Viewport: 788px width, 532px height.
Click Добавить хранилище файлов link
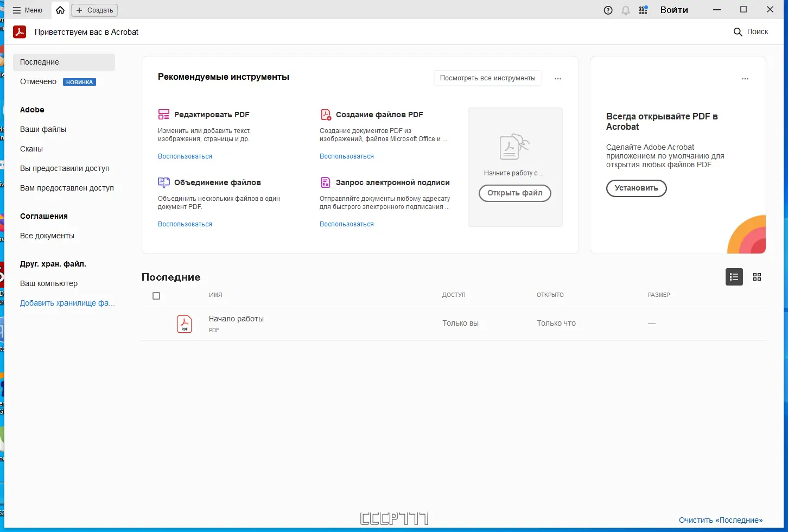67,303
